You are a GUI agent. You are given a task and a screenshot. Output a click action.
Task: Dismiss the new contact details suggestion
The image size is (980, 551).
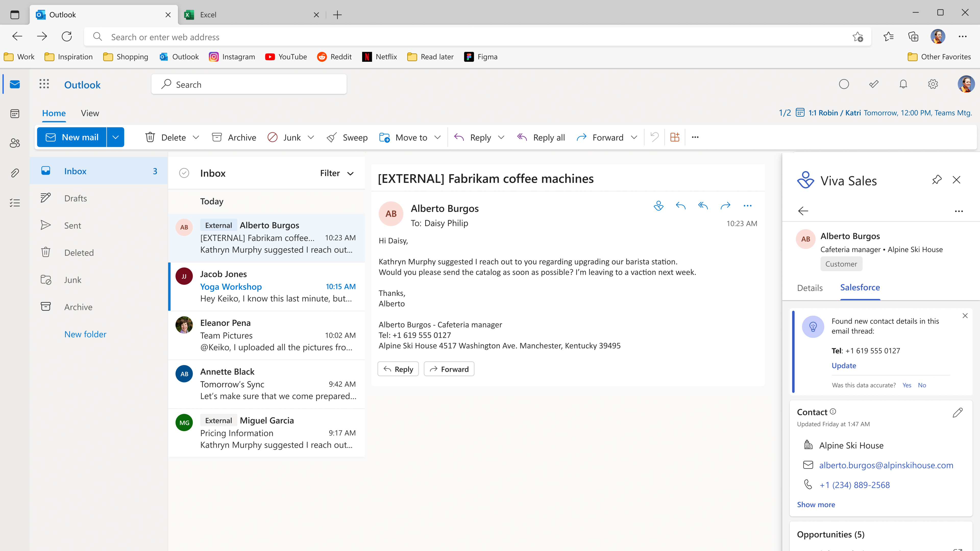coord(965,316)
